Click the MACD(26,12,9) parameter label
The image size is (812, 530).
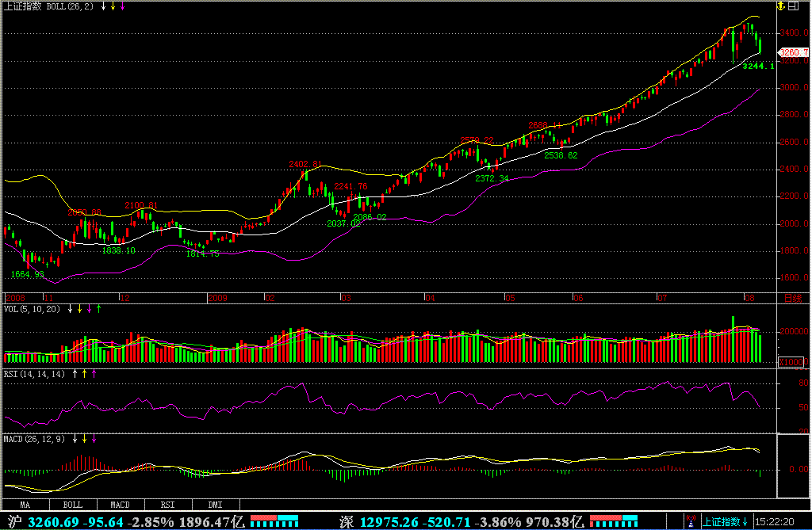tap(34, 439)
